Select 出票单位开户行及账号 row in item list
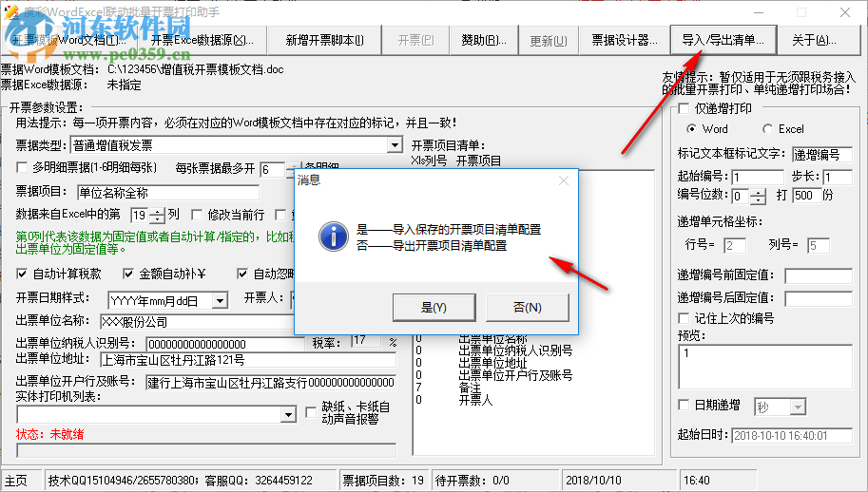Image resolution: width=868 pixels, height=492 pixels. [x=515, y=375]
